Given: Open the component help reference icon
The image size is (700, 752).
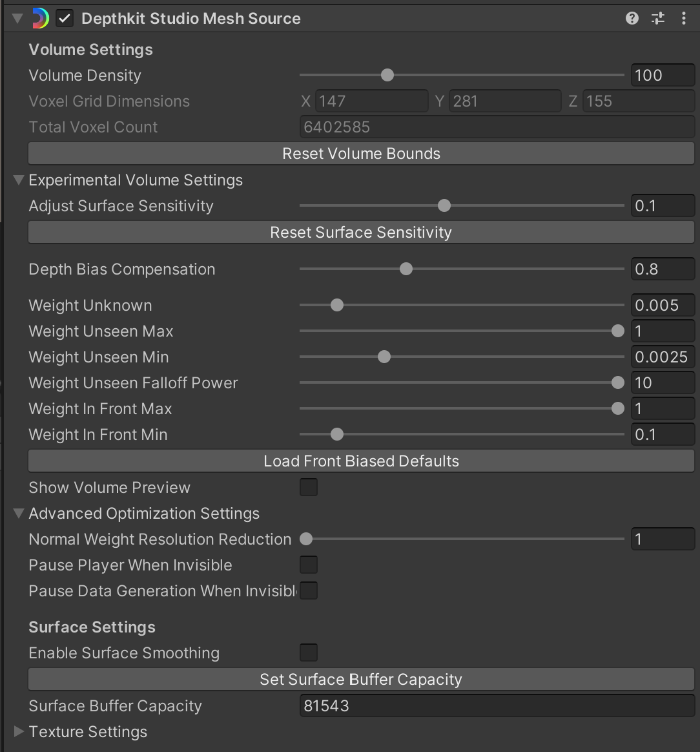Looking at the screenshot, I should click(x=632, y=18).
